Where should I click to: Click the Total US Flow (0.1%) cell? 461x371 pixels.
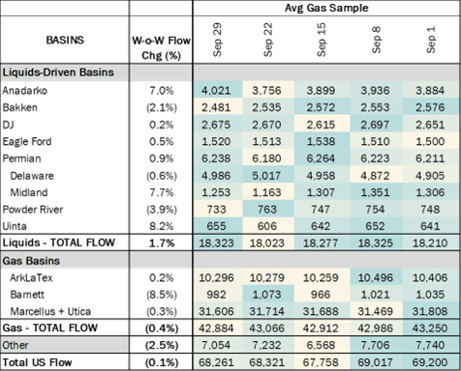161,362
